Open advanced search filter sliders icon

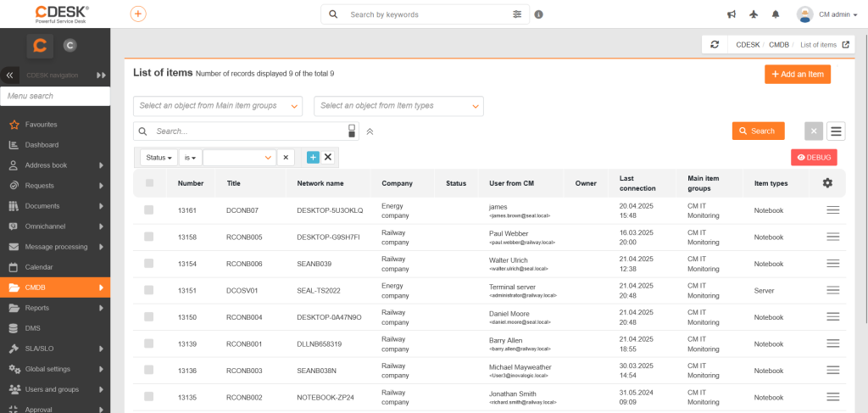[x=517, y=14]
